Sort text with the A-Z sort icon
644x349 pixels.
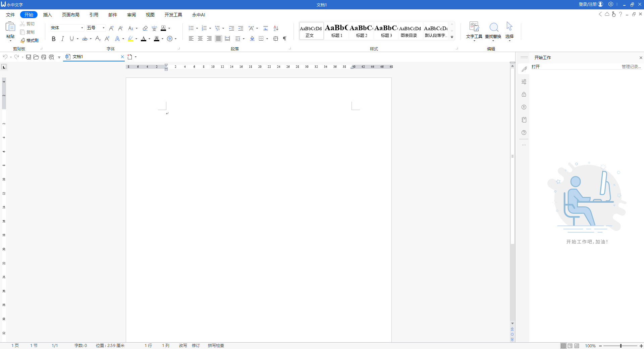click(276, 28)
